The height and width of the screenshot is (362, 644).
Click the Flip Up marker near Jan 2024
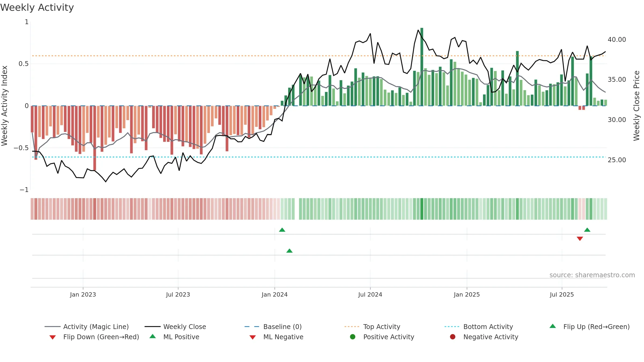click(x=282, y=230)
